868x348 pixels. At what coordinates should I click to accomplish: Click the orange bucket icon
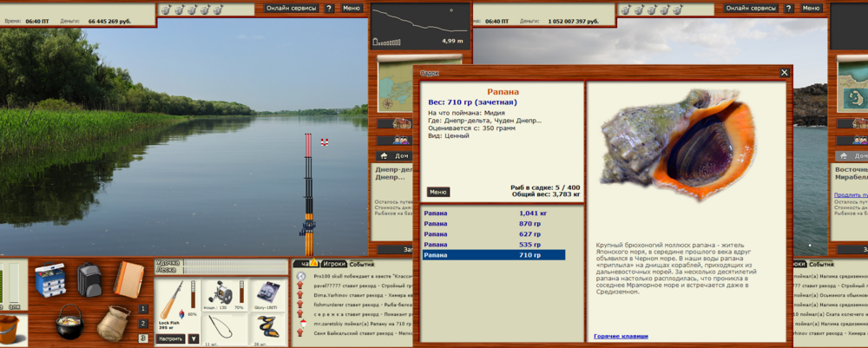(10, 330)
